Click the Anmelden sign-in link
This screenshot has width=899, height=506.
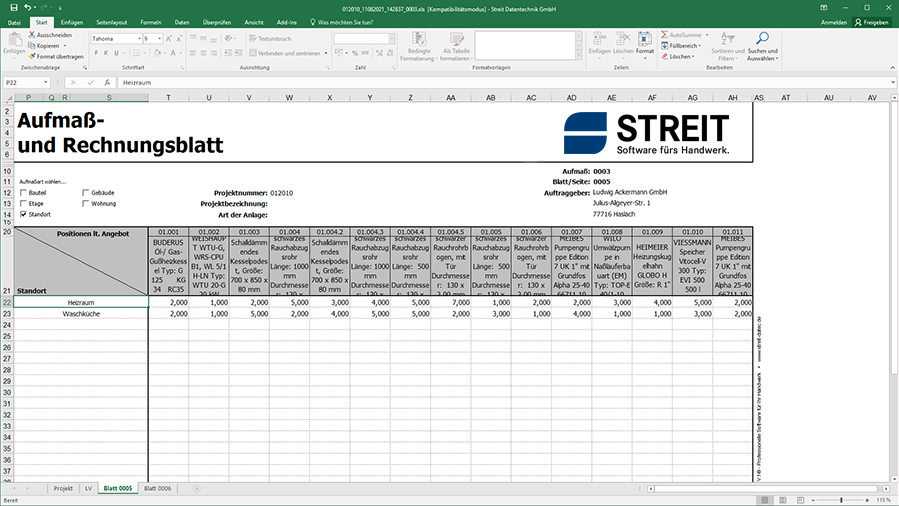pos(833,21)
